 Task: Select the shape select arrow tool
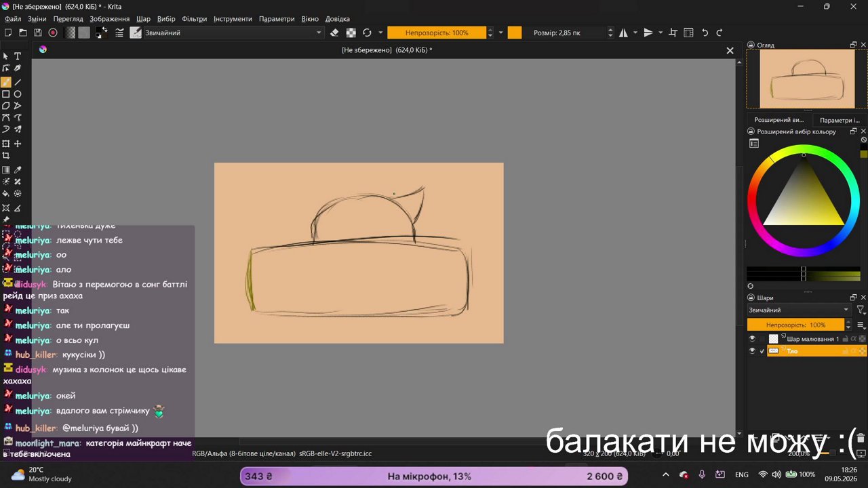pos(6,56)
